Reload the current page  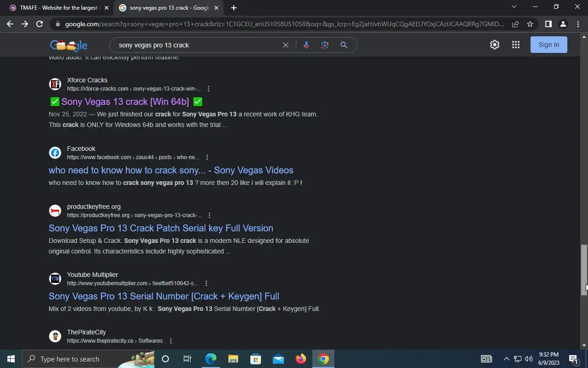pos(40,24)
